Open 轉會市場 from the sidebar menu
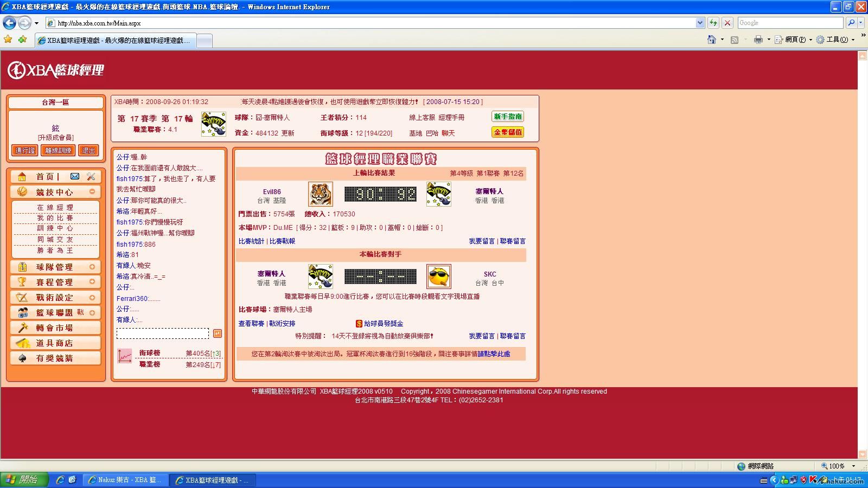The width and height of the screenshot is (868, 488). click(54, 328)
